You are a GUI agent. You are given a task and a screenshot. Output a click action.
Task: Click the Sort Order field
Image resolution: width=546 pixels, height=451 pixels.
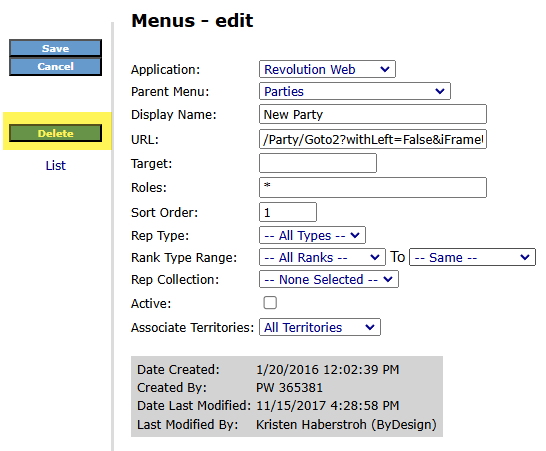pyautogui.click(x=288, y=212)
